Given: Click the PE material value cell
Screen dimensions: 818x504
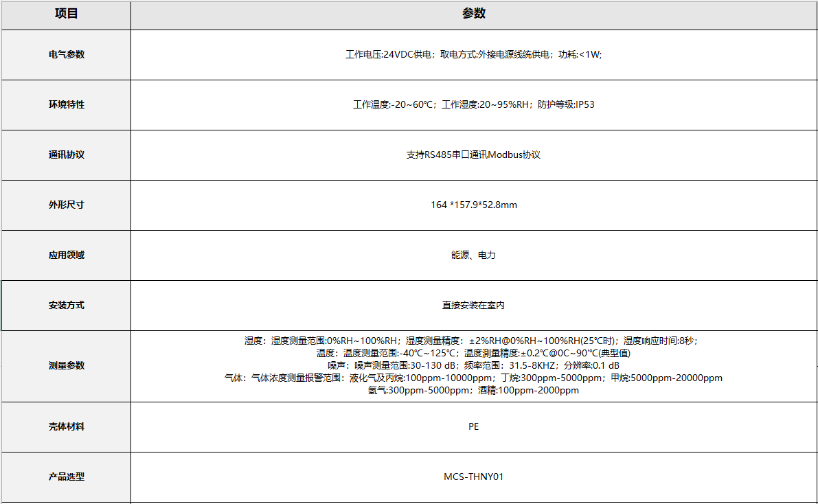Looking at the screenshot, I should pyautogui.click(x=473, y=426).
